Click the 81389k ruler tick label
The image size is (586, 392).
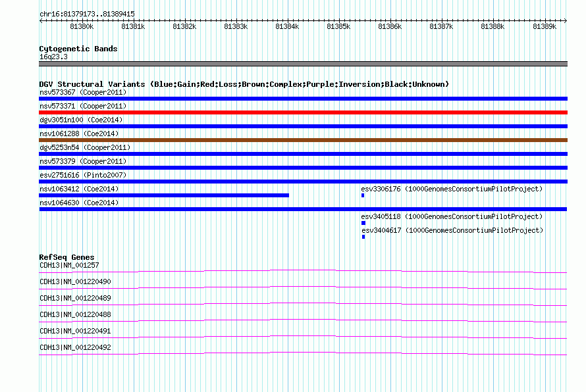pos(545,26)
